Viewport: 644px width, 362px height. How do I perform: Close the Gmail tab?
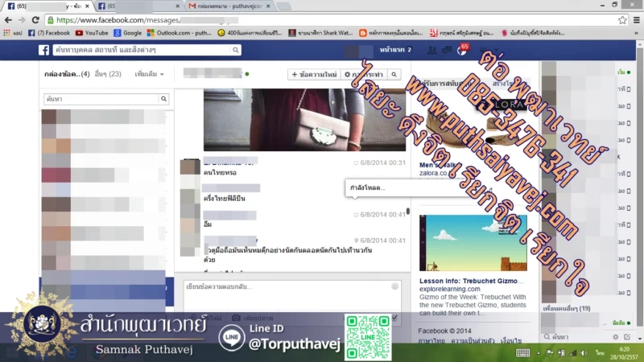pos(268,6)
